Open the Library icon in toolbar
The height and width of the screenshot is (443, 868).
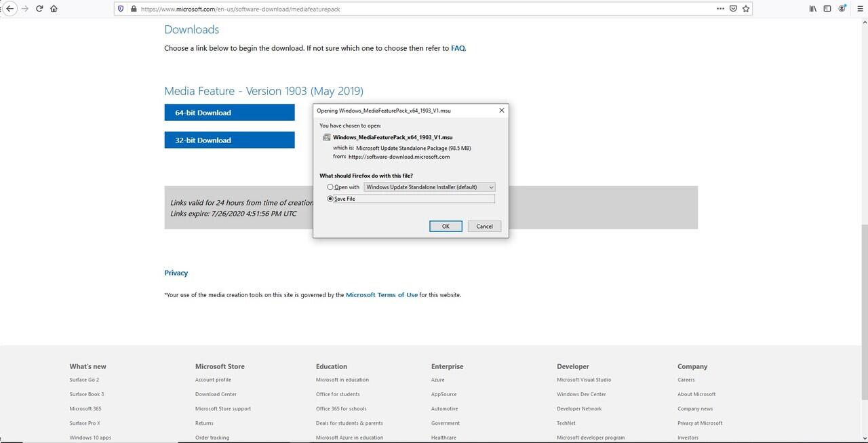(812, 9)
